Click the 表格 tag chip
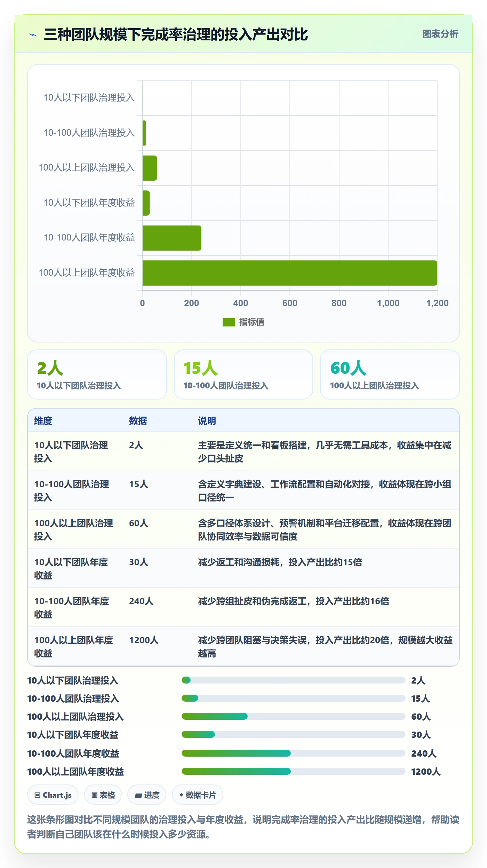Image resolution: width=487 pixels, height=868 pixels. (103, 795)
